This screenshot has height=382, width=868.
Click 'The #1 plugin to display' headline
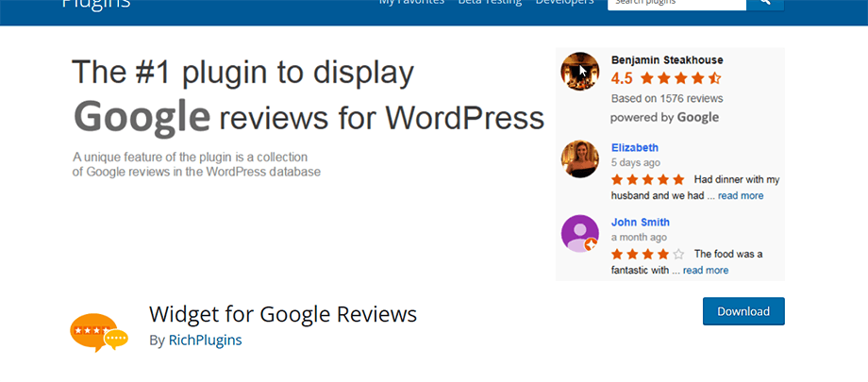click(x=243, y=73)
